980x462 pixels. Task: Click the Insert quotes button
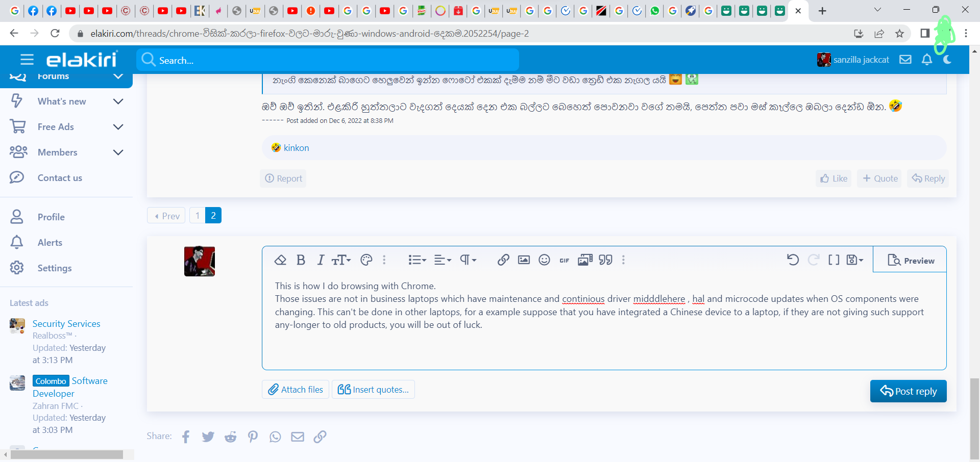[x=373, y=390]
